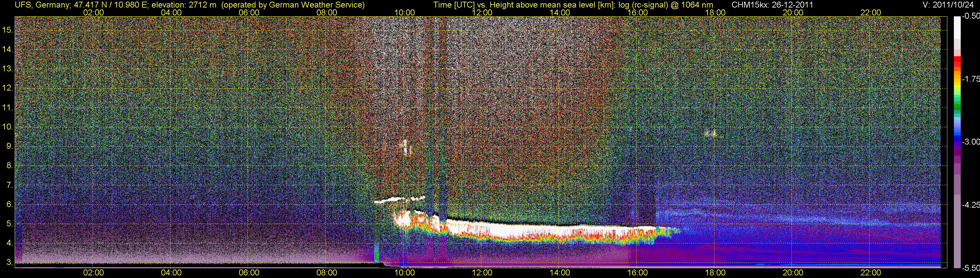980x278 pixels.
Task: Click the vertical signal color scale bar
Action: tap(957, 142)
